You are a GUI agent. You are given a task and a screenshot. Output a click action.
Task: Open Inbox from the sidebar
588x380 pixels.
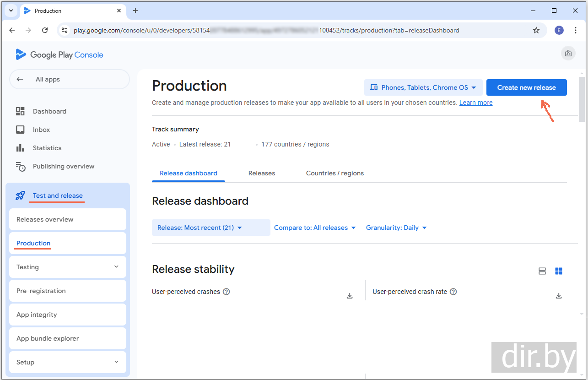pyautogui.click(x=41, y=130)
